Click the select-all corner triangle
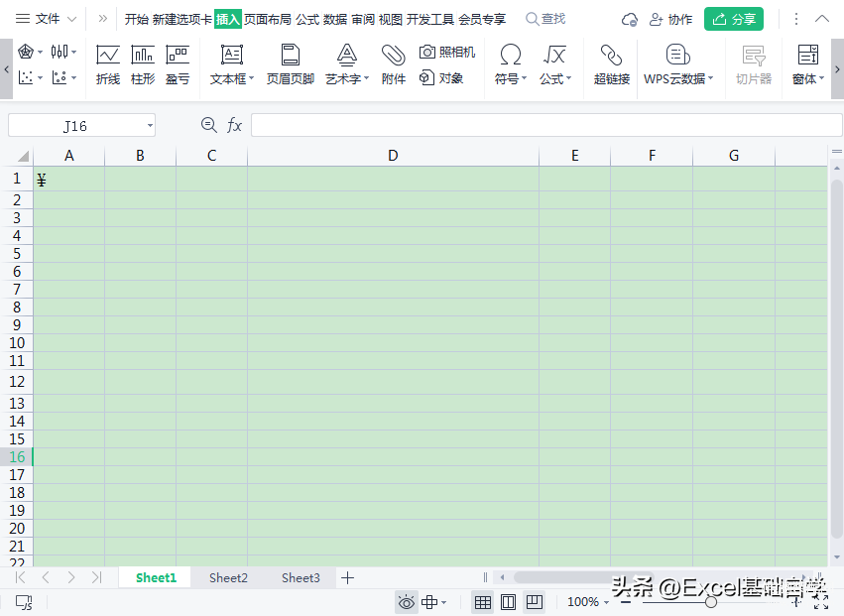 coord(23,156)
